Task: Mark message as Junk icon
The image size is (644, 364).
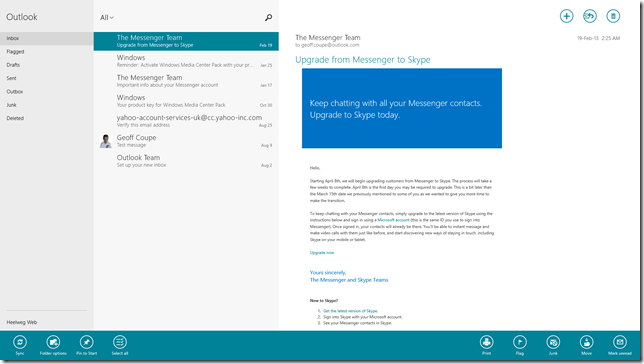Action: pos(553,342)
